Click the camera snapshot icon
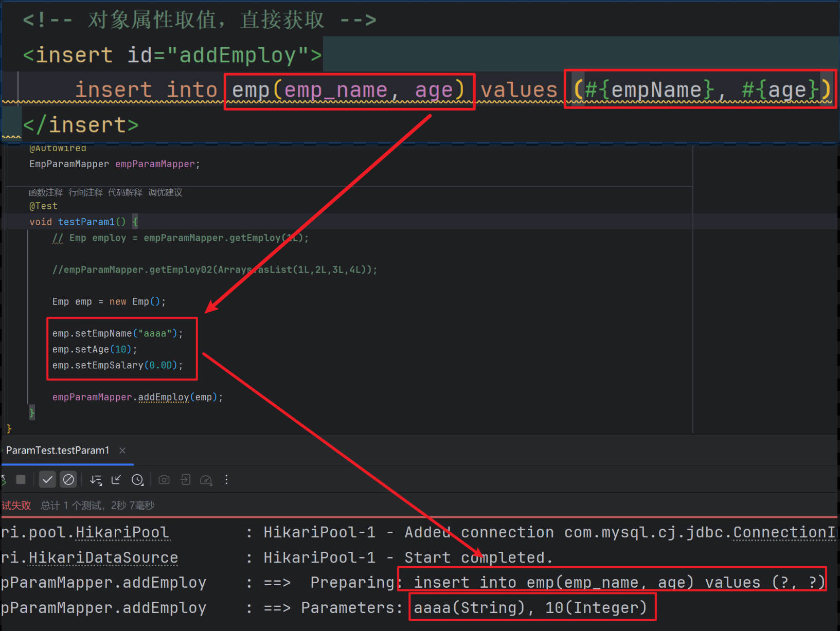840x631 pixels. pyautogui.click(x=164, y=479)
